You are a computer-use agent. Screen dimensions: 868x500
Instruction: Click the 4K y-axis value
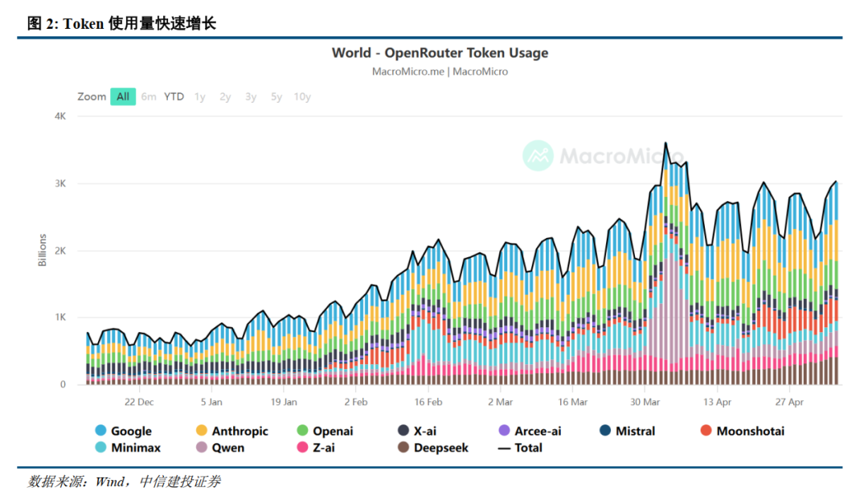click(60, 117)
